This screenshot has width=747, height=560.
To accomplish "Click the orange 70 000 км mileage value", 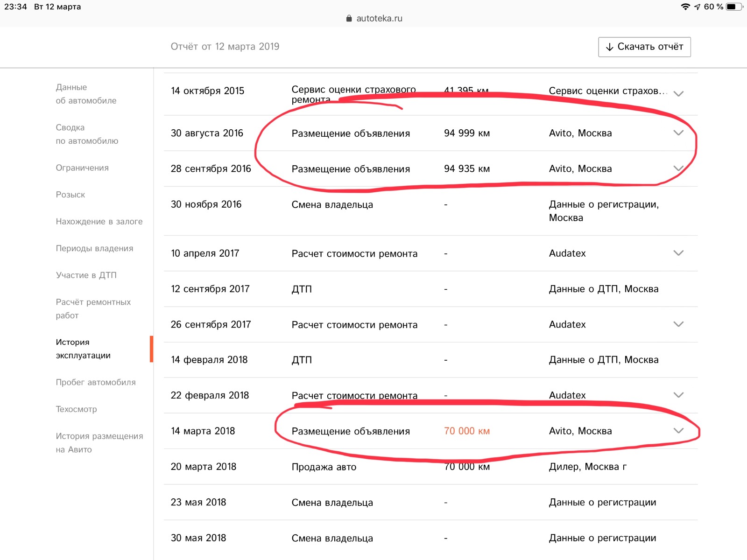I will [466, 431].
